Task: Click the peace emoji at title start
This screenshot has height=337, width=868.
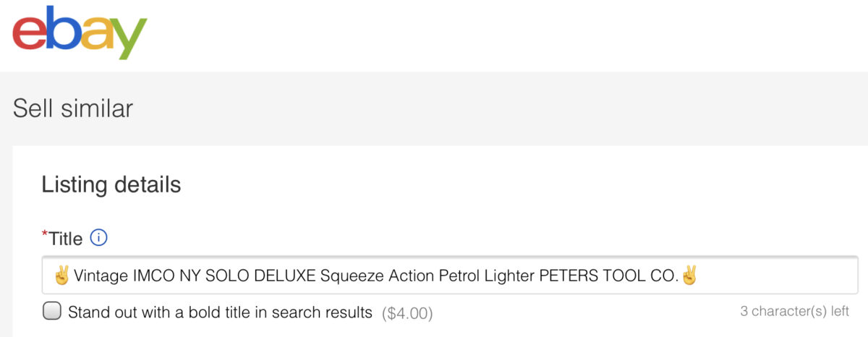Action: (61, 276)
